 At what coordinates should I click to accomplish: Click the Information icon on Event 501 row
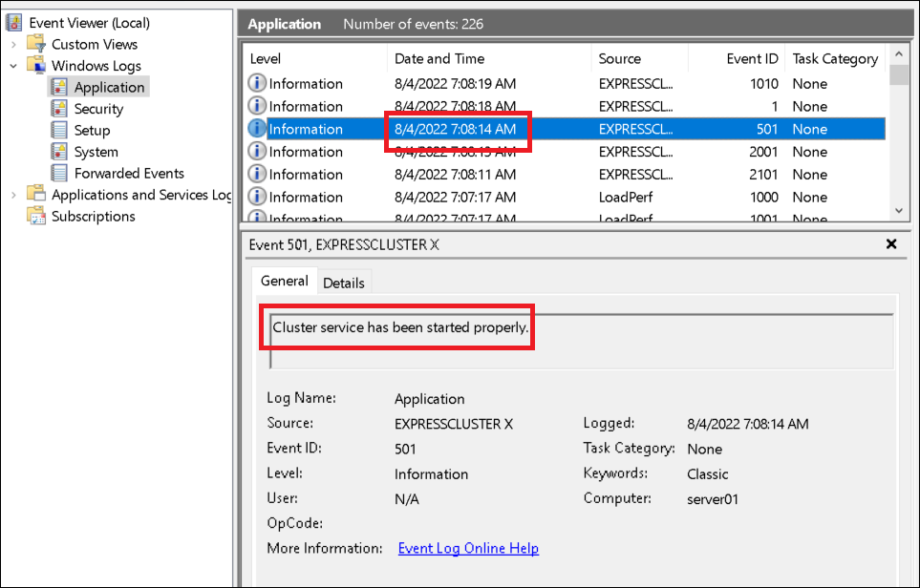[256, 128]
